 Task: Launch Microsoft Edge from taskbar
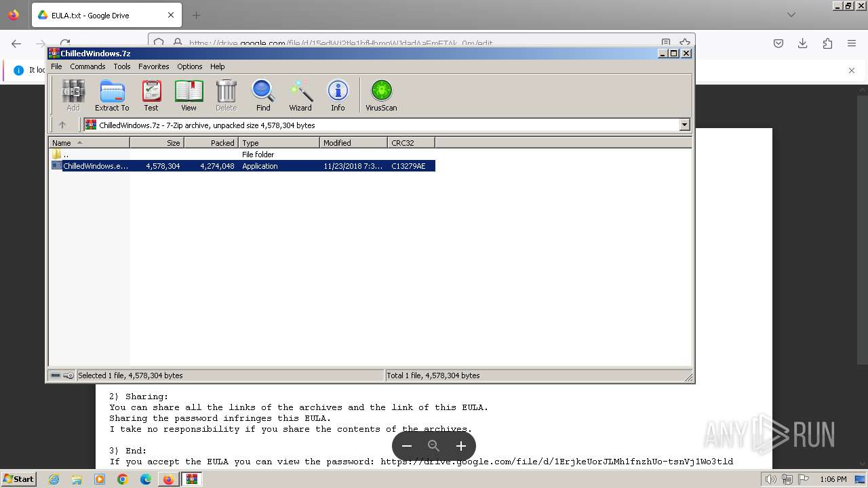coord(146,479)
